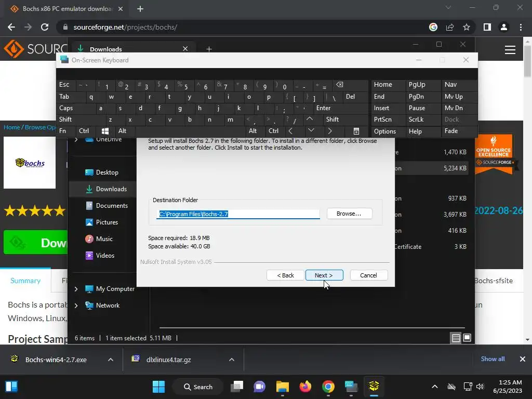Click the green Download button
Screen dimensions: 532x399
point(36,242)
